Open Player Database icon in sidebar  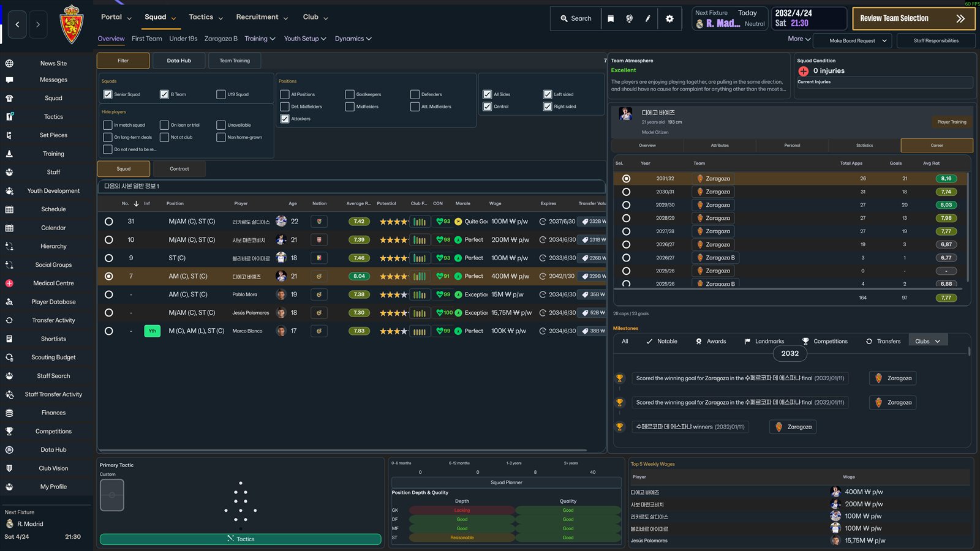pos(9,302)
